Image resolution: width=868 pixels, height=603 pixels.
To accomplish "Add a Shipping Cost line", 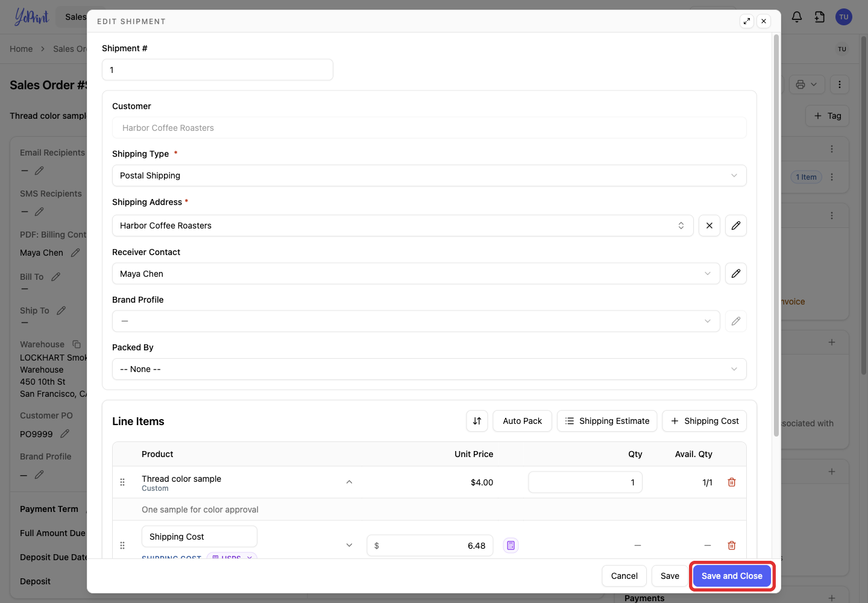I will coord(705,421).
